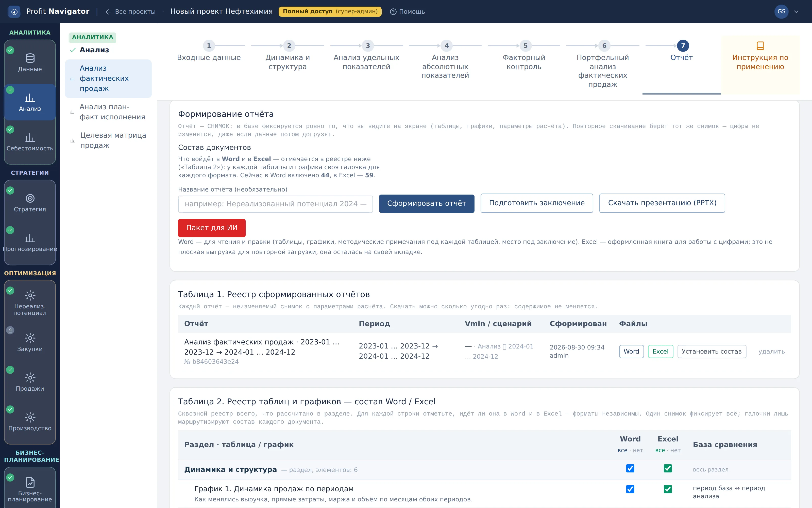Image resolution: width=812 pixels, height=508 pixels.
Task: Open the Производство gear icon
Action: 30,417
